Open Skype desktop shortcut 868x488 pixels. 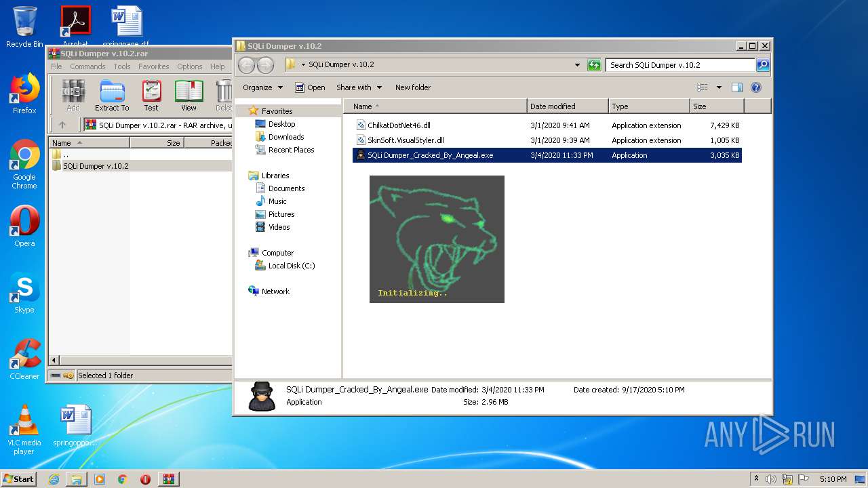[24, 293]
